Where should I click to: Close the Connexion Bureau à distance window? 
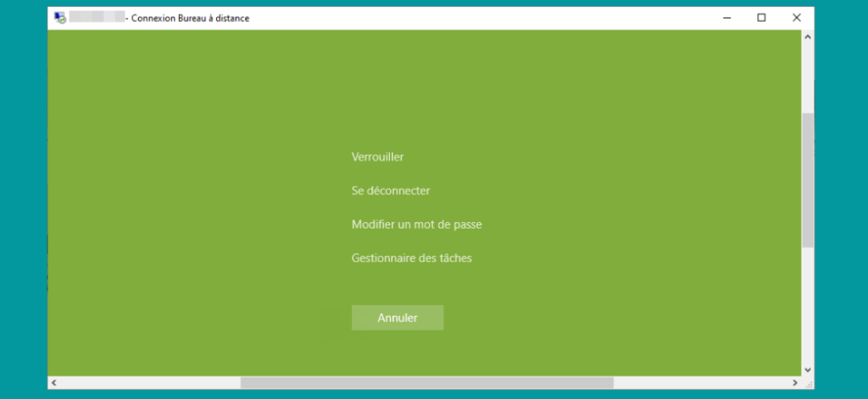click(x=796, y=18)
